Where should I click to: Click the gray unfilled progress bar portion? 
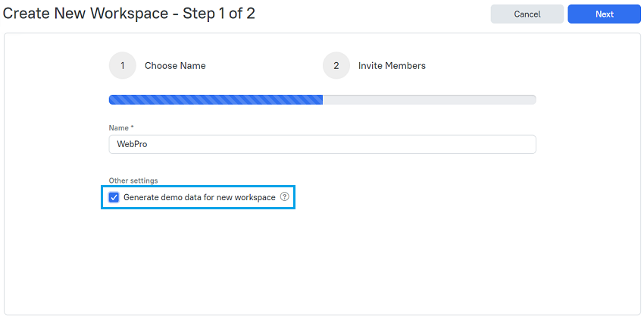[429, 99]
